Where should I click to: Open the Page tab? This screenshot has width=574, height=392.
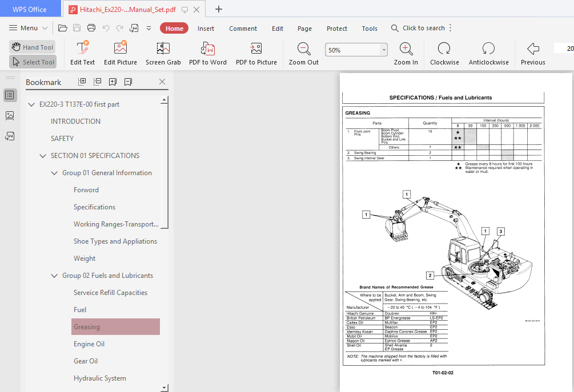point(304,29)
